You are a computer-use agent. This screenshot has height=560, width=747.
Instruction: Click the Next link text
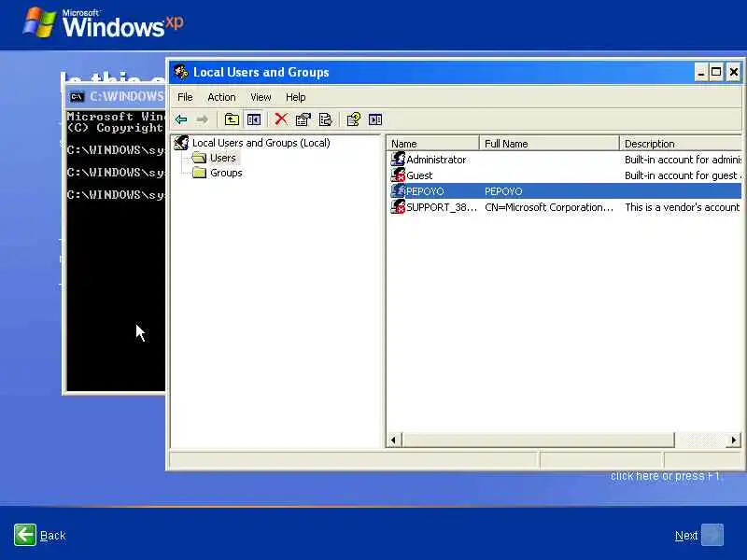(686, 536)
